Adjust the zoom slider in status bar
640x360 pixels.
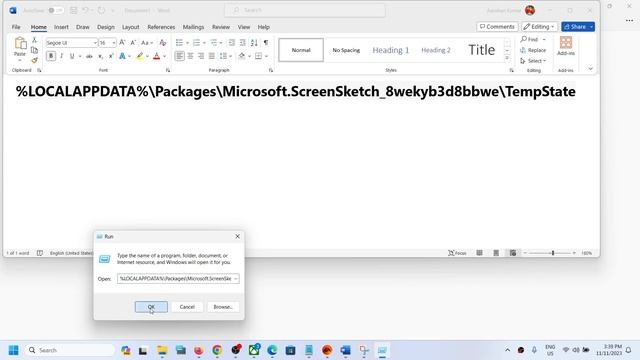(x=553, y=253)
